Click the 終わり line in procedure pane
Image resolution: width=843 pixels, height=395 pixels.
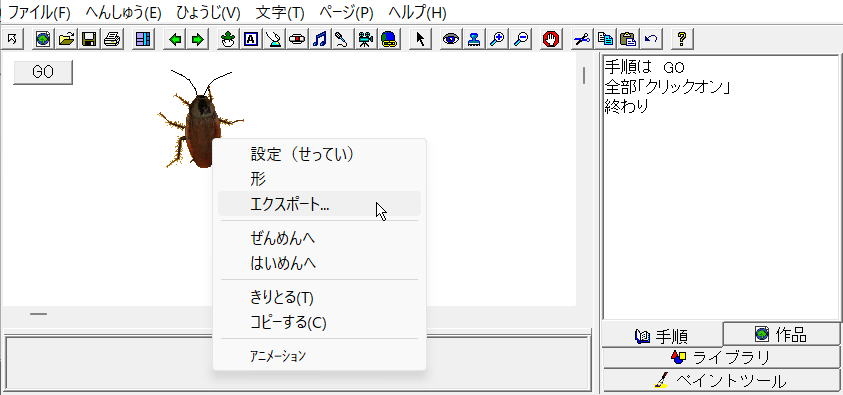tap(626, 106)
